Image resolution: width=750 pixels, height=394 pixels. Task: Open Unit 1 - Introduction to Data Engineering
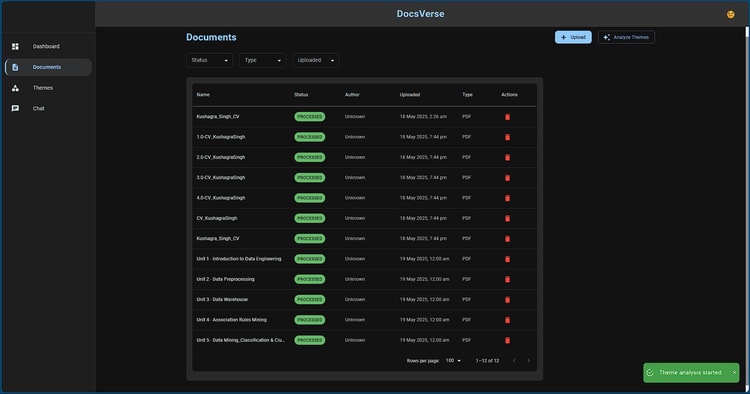pyautogui.click(x=239, y=259)
